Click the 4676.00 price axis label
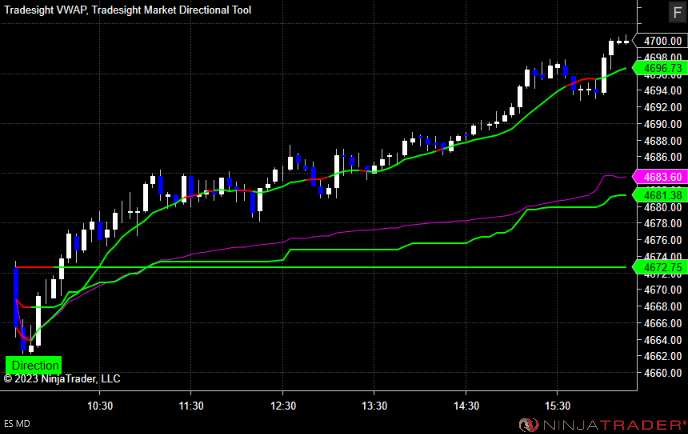The height and width of the screenshot is (434, 688). (663, 240)
